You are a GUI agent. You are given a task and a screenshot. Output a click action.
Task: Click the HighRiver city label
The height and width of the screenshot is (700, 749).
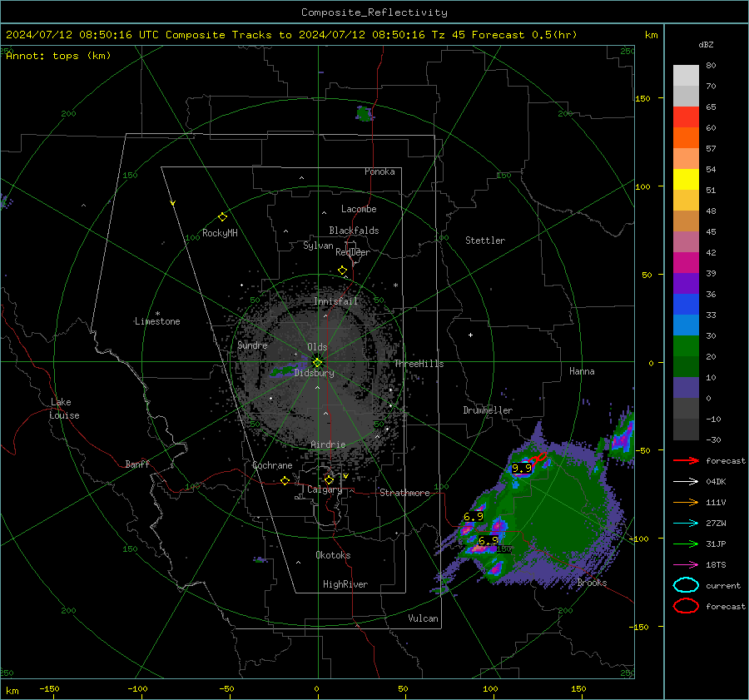click(345, 584)
